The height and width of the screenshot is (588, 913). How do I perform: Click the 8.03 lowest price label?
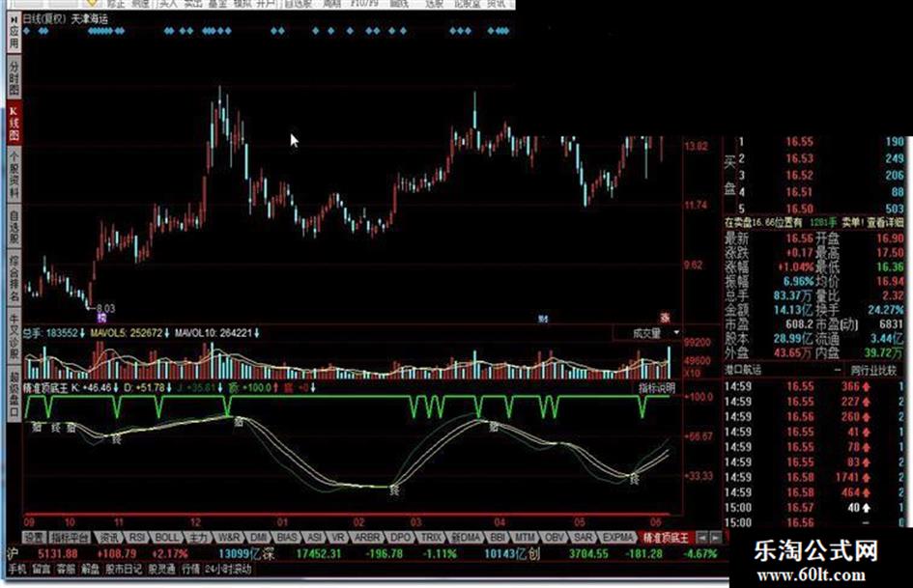point(105,308)
